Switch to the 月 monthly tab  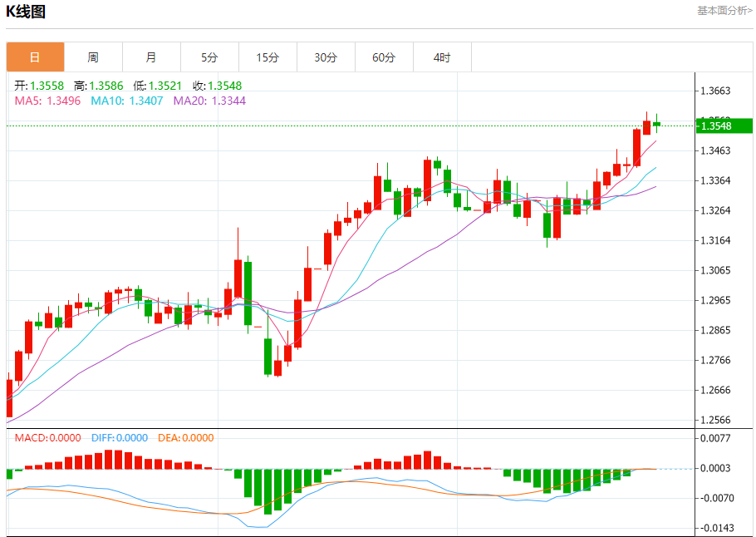[151, 57]
